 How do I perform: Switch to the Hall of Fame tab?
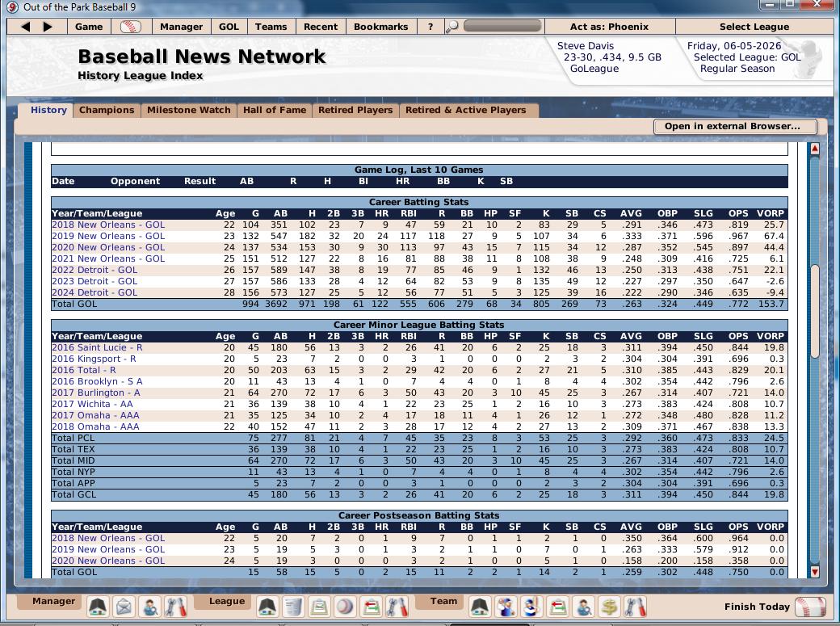(x=275, y=110)
